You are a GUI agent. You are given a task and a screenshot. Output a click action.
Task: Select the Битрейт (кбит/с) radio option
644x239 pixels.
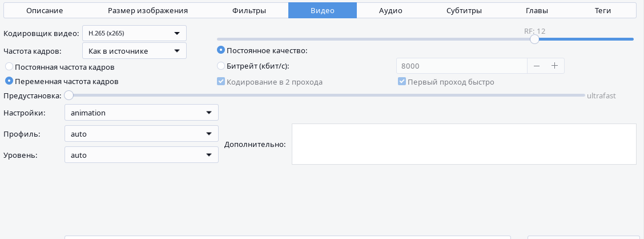coord(221,66)
